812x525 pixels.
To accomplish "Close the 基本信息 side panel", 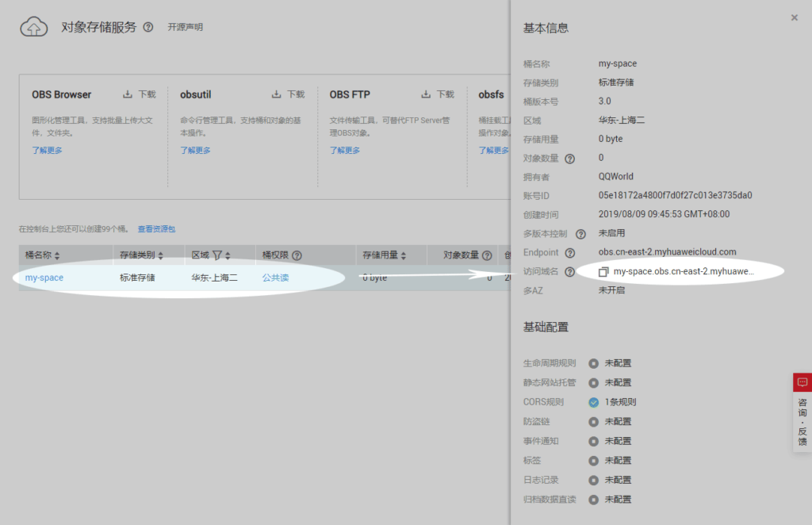I will click(x=794, y=17).
